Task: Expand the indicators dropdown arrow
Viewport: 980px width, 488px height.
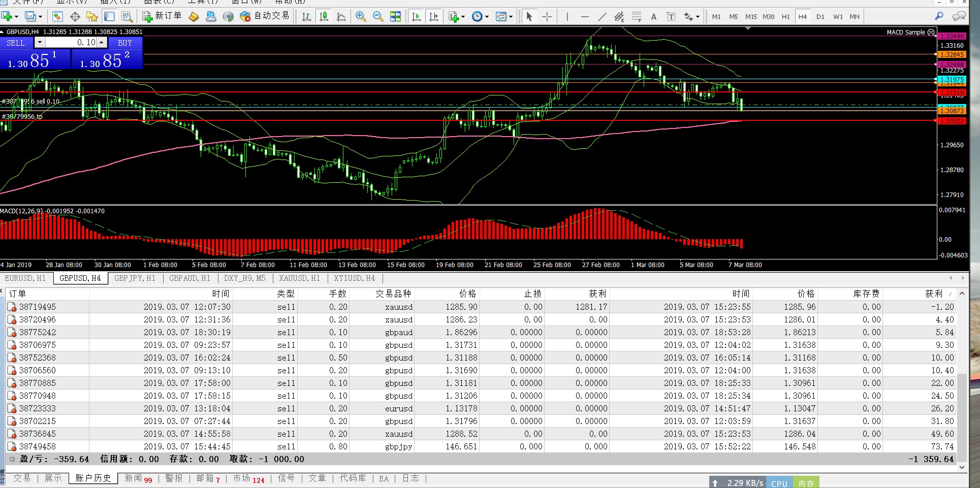Action: [463, 17]
